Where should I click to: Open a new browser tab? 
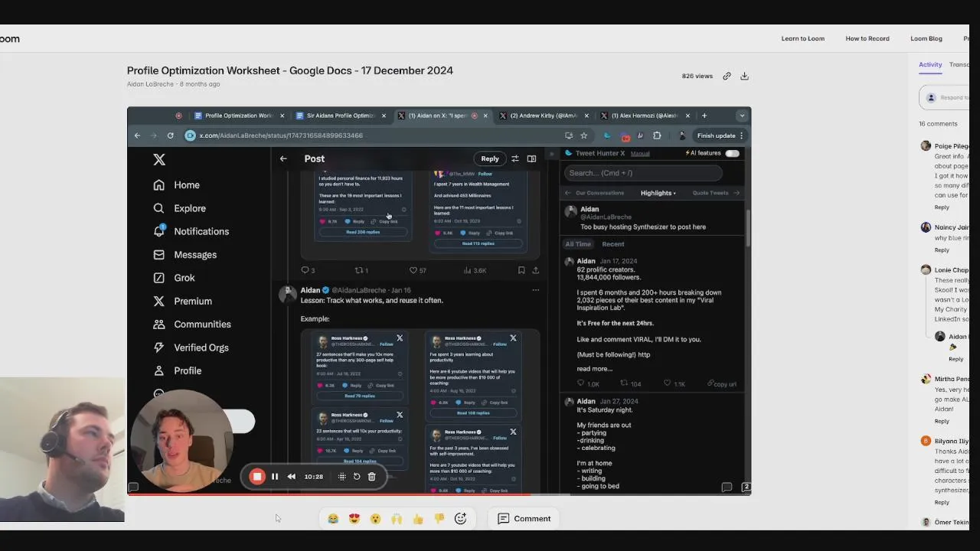point(704,116)
